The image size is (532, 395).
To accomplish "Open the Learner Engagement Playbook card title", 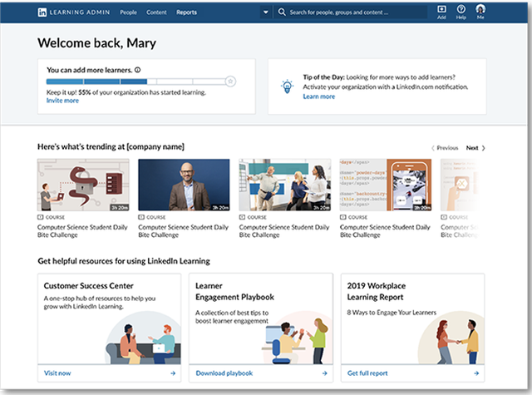I will (234, 292).
